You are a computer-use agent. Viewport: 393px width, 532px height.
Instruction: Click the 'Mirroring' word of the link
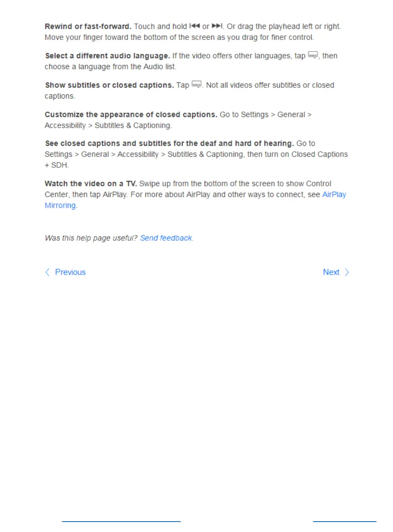[60, 205]
